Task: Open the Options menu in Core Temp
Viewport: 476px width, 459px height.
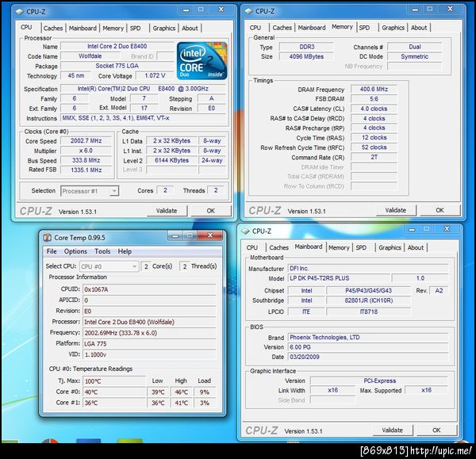Action: pos(75,251)
